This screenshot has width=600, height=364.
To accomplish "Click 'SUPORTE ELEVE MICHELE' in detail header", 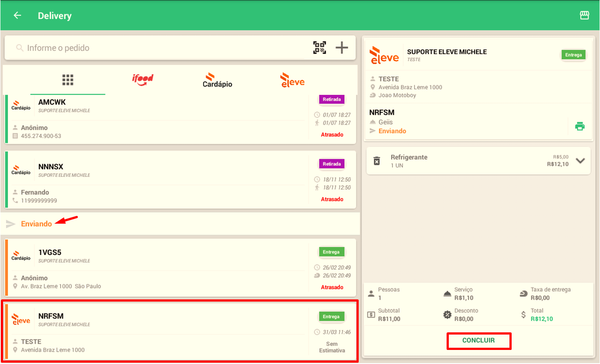I will click(447, 52).
